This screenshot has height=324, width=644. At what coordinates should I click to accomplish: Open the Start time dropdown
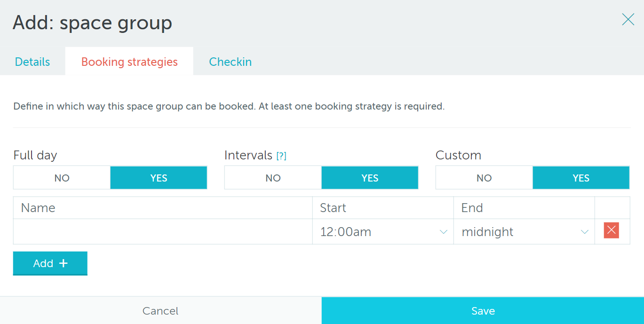coord(376,232)
